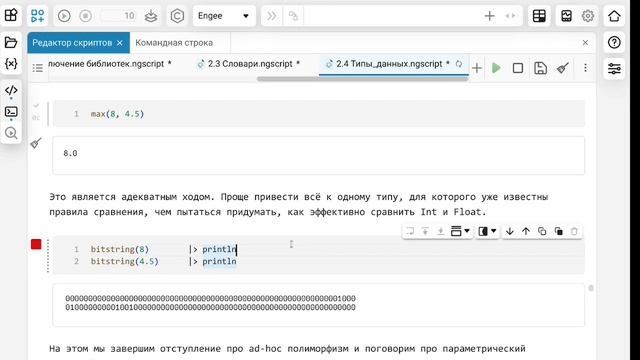The image size is (640, 360).
Task: Toggle the script editor code icon
Action: pos(11,90)
